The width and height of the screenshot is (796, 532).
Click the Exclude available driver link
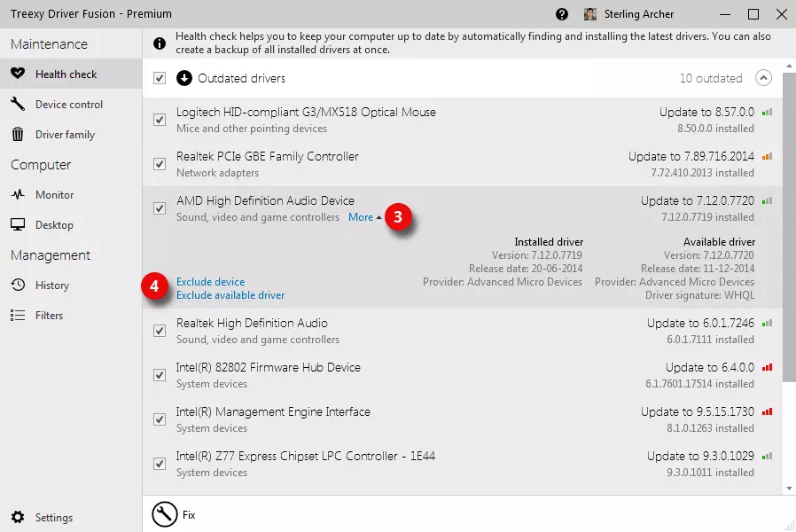tap(230, 295)
